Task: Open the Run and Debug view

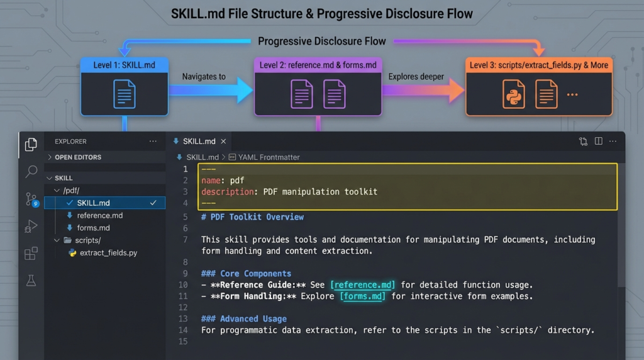Action: tap(31, 226)
